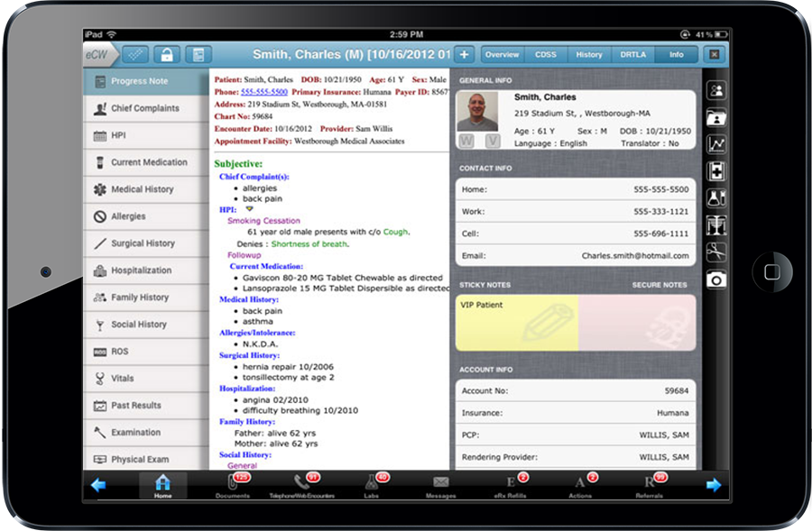
Task: Tap the patient photo thumbnail
Action: pos(477,111)
